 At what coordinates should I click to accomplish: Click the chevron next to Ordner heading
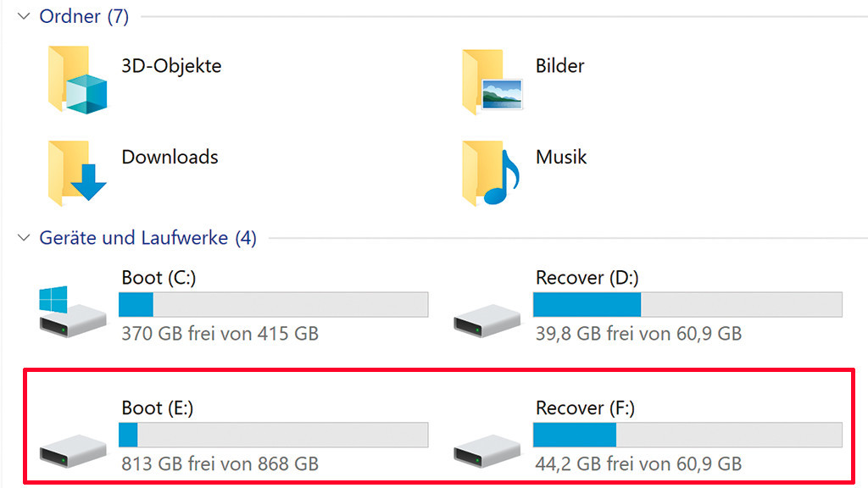(x=23, y=16)
